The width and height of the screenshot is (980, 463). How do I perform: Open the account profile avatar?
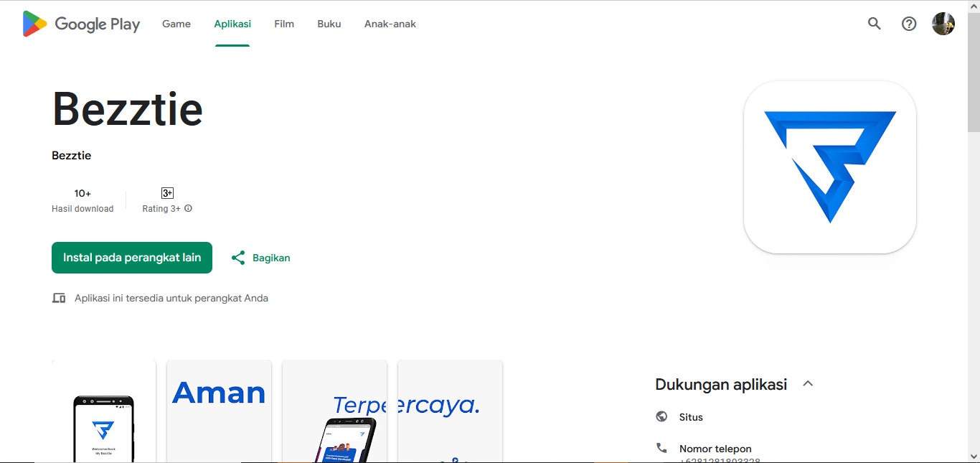click(943, 24)
